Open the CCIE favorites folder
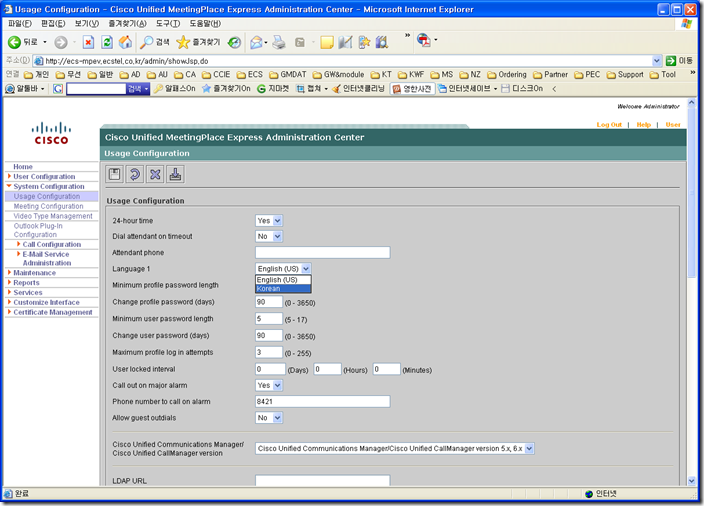 [216, 75]
